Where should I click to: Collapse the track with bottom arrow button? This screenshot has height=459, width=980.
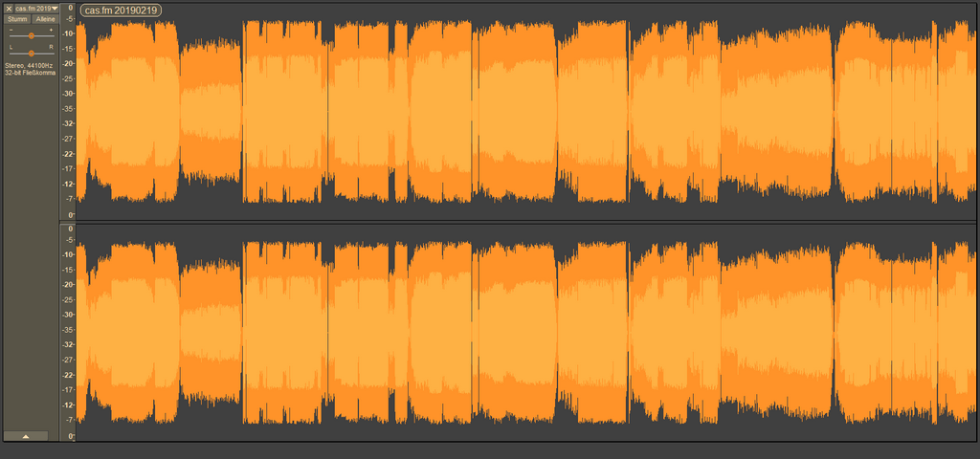(26, 436)
